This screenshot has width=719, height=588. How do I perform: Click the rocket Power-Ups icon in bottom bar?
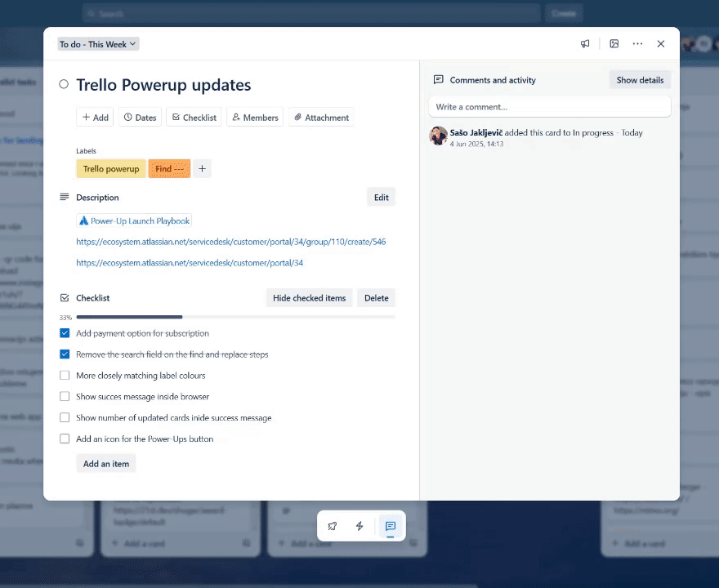(333, 526)
